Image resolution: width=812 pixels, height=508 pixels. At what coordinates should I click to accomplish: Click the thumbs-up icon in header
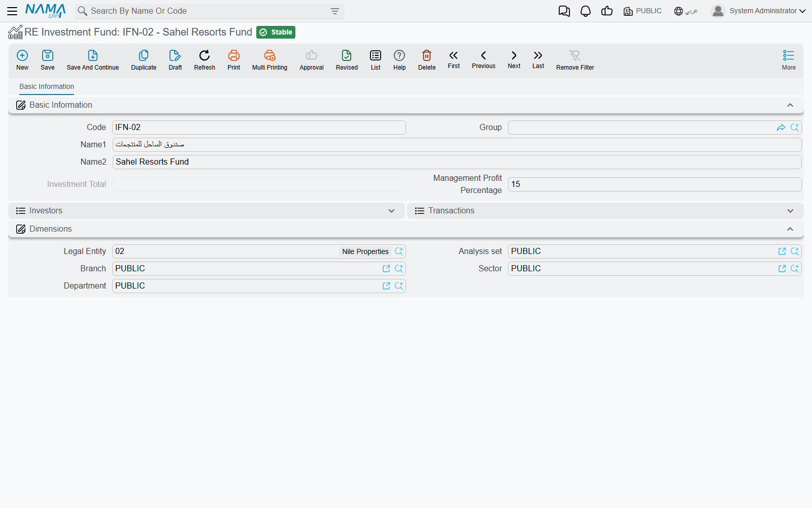(x=607, y=11)
